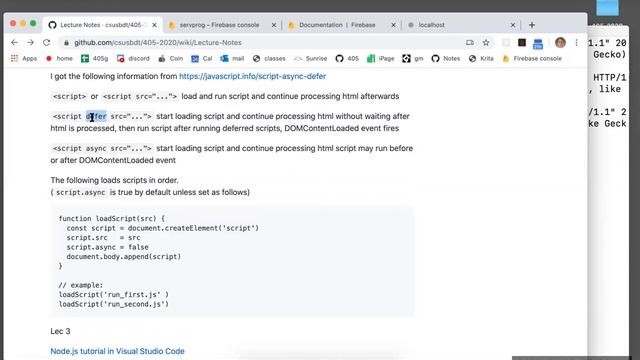Reload the current page

pyautogui.click(x=47, y=42)
